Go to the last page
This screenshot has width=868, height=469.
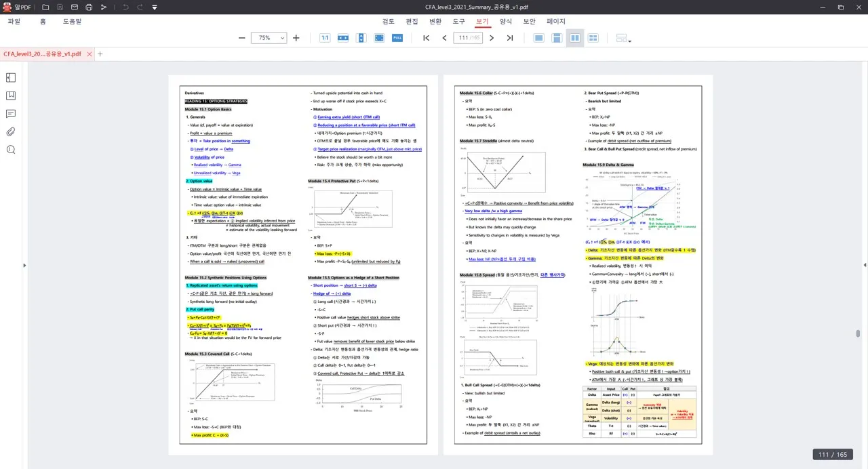(510, 38)
